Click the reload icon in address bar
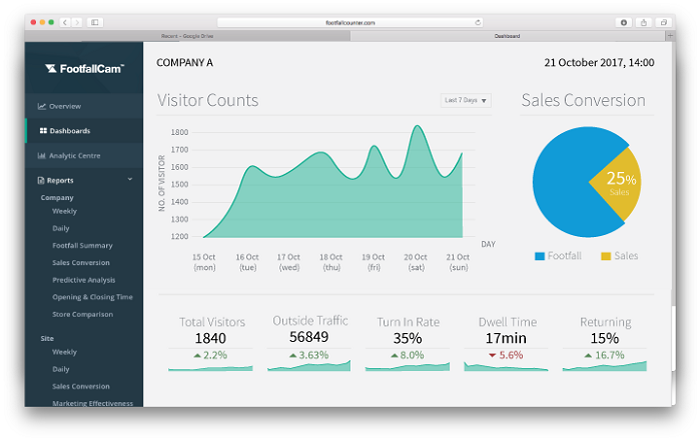This screenshot has width=700, height=441. click(478, 21)
